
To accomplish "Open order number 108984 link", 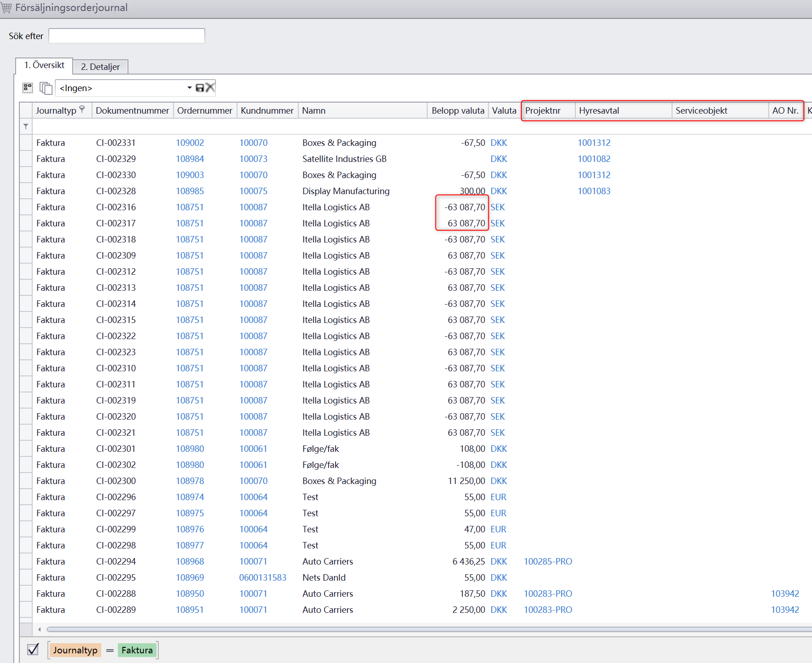I will (x=190, y=159).
